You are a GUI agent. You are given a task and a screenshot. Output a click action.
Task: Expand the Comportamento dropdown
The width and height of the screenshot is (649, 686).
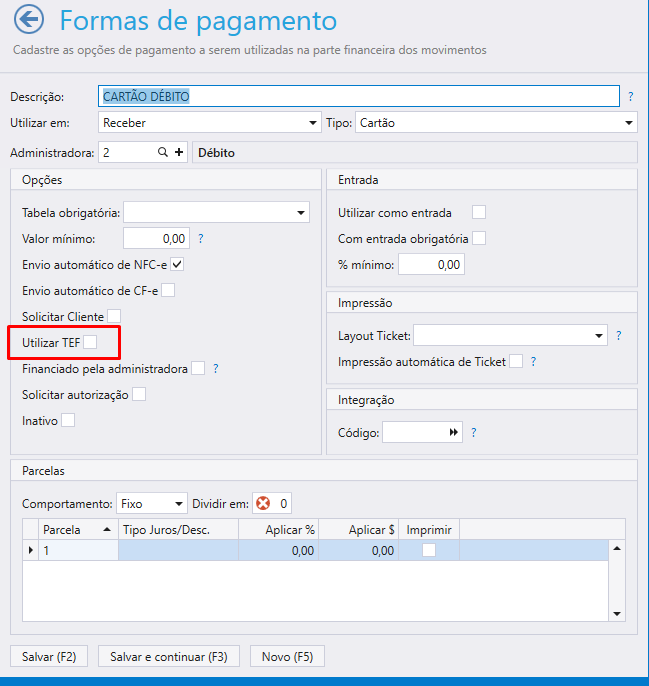(152, 503)
